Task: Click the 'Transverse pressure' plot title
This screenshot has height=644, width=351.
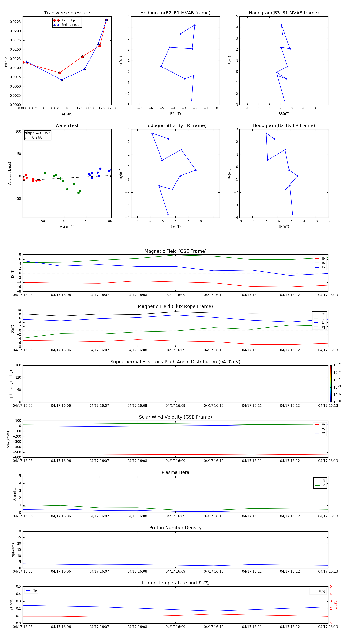Action: [67, 13]
